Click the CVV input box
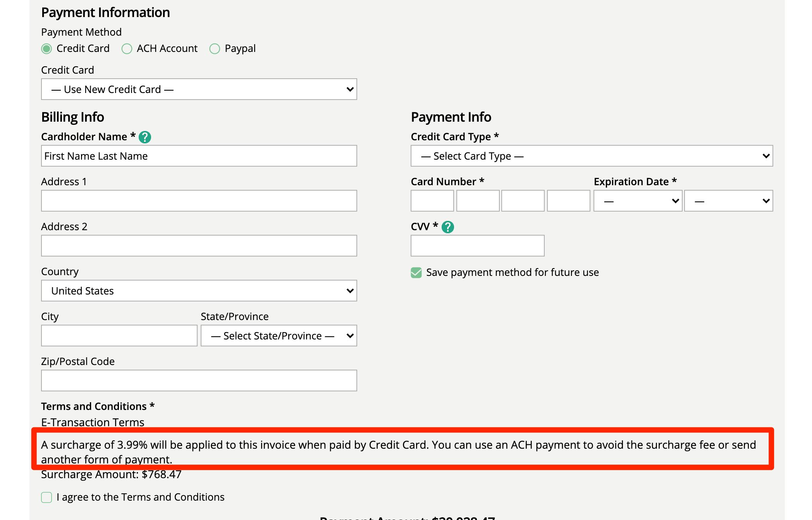The width and height of the screenshot is (812, 520). coord(477,246)
